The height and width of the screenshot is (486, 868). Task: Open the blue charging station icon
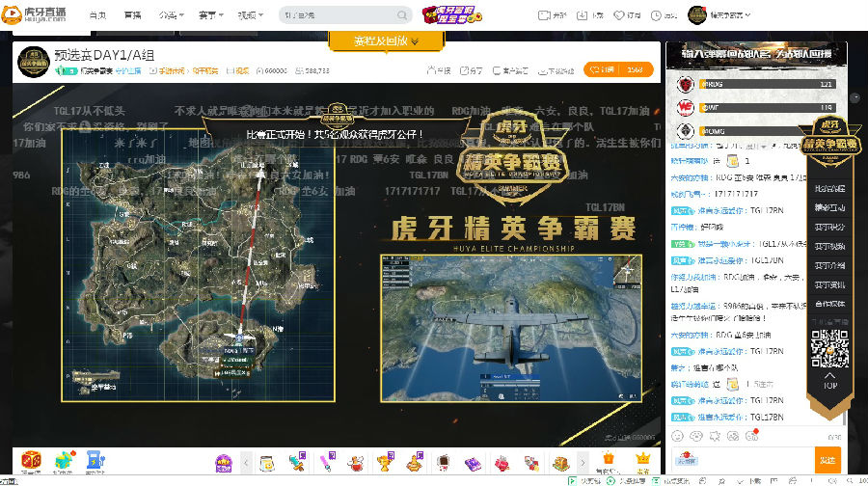point(95,461)
